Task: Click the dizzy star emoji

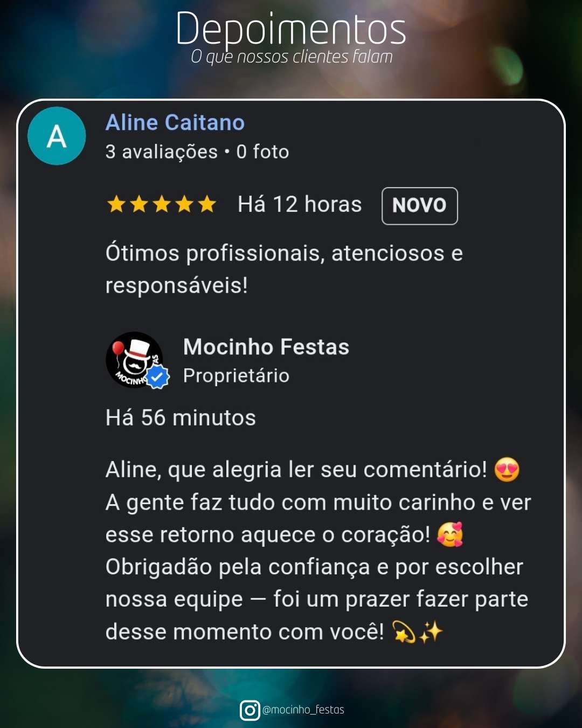Action: tap(404, 631)
